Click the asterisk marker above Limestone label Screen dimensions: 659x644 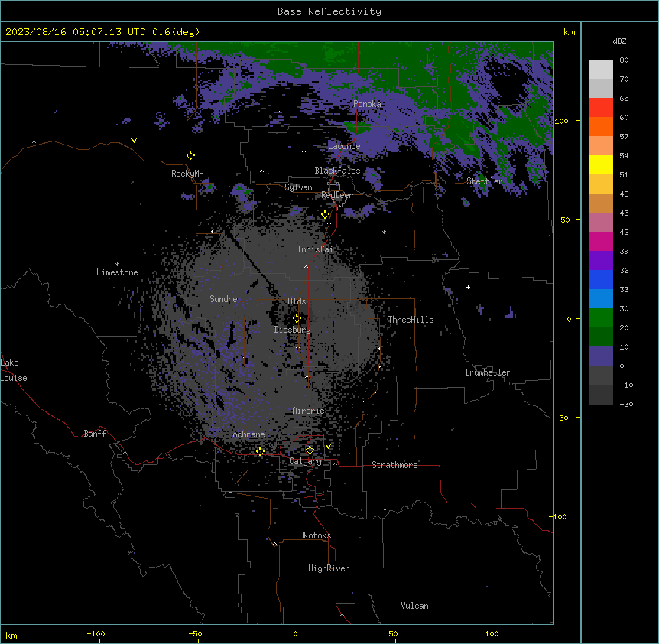pyautogui.click(x=117, y=265)
